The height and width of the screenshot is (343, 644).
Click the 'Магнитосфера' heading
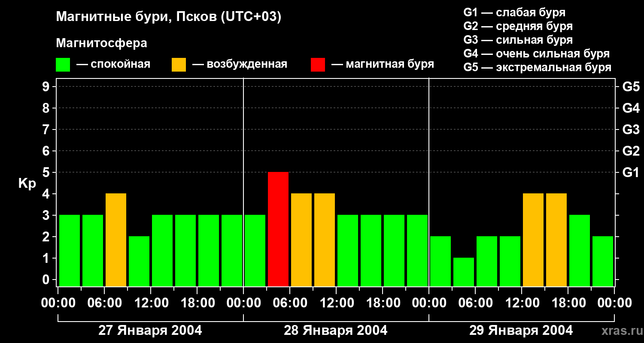coord(101,43)
